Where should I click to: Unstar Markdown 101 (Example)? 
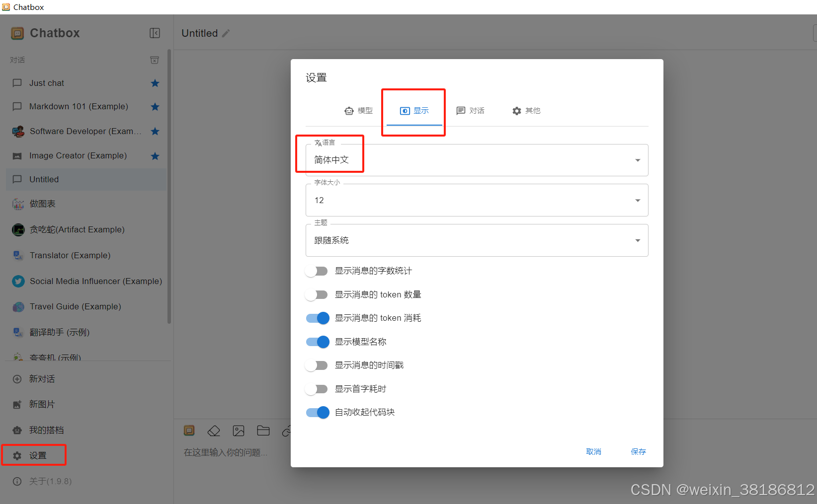pyautogui.click(x=155, y=106)
